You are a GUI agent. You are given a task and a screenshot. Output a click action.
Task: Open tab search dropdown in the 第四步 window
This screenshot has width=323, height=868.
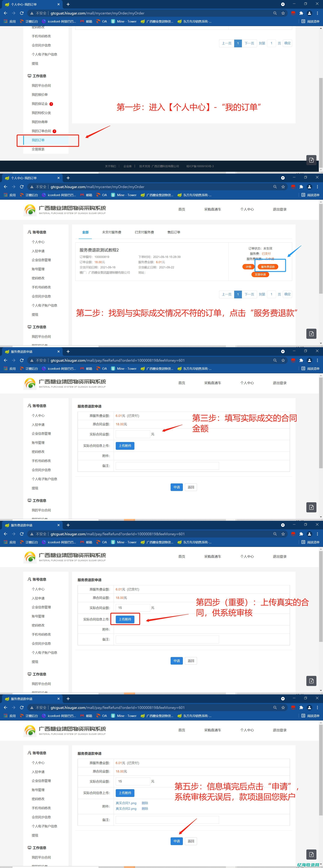(x=283, y=525)
